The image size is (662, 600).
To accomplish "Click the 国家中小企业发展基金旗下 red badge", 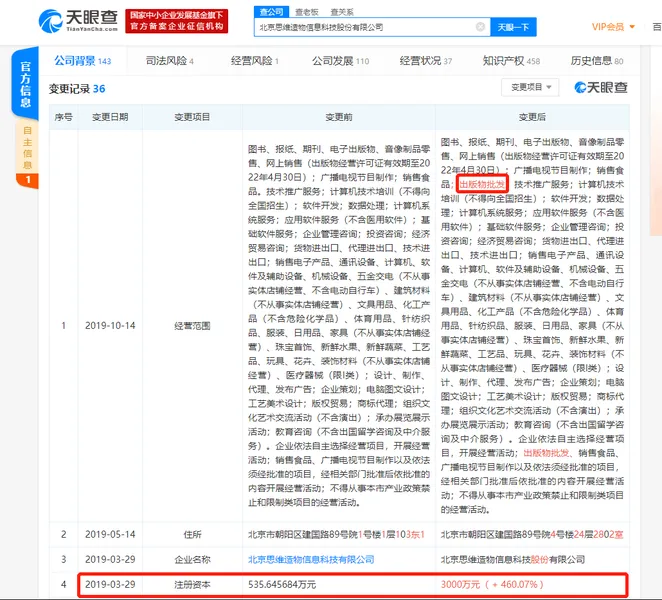I will click(176, 21).
